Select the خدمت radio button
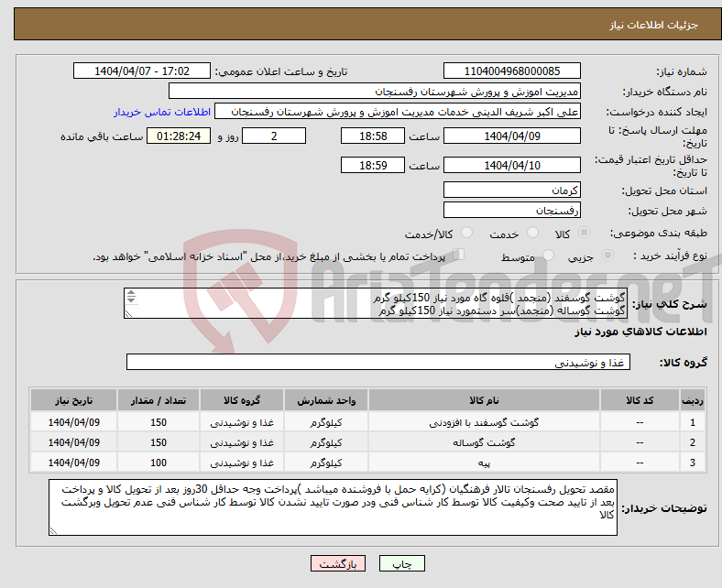 [x=532, y=233]
